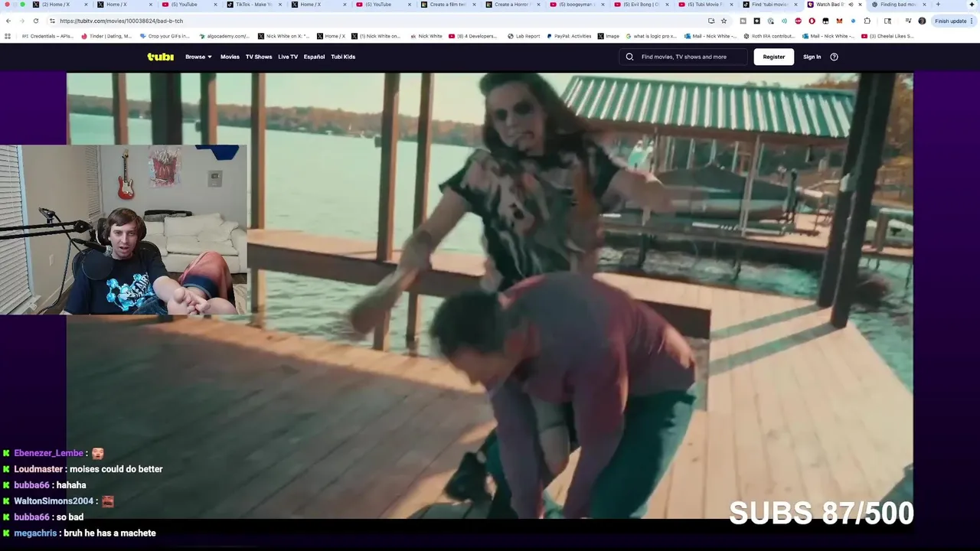Viewport: 980px width, 551px height.
Task: Click chat username WaltonSimons2004
Action: tap(54, 501)
